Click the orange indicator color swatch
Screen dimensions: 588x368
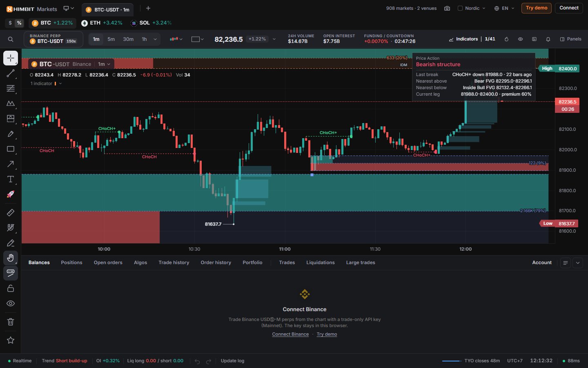56,83
